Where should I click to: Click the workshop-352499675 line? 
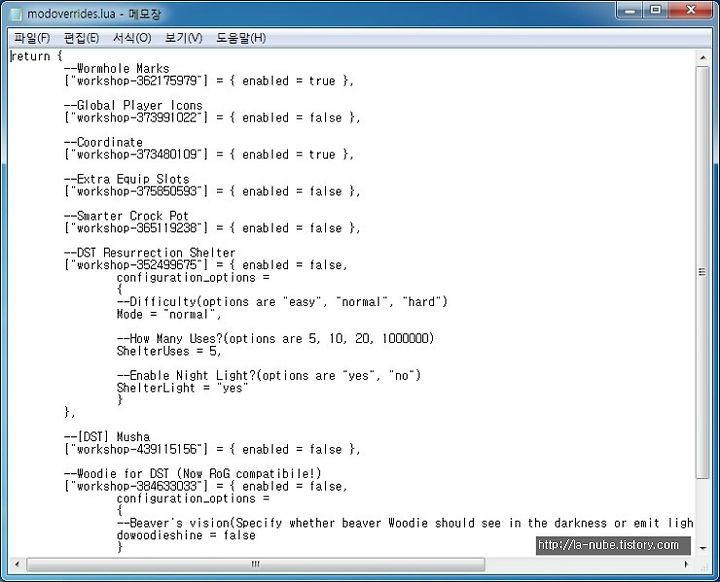coord(206,265)
